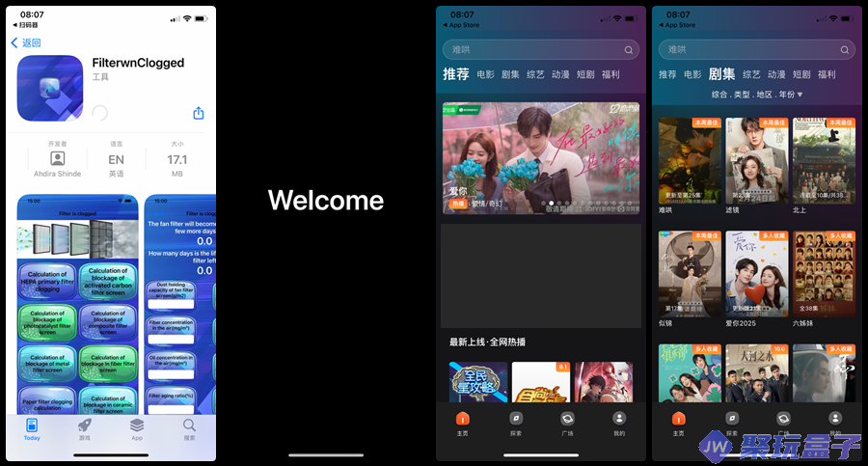Image resolution: width=868 pixels, height=466 pixels.
Task: Tap the download progress spinner under FilterwnClogged
Action: pos(99,113)
